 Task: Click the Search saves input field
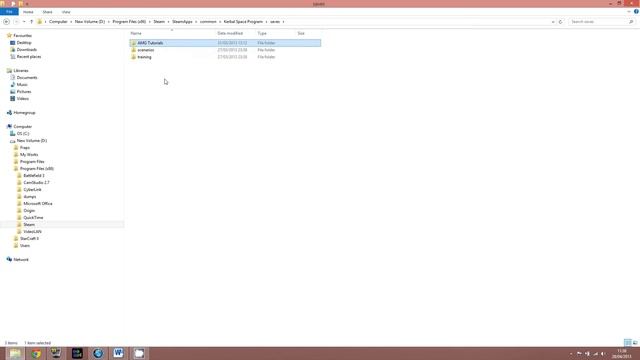coord(598,22)
